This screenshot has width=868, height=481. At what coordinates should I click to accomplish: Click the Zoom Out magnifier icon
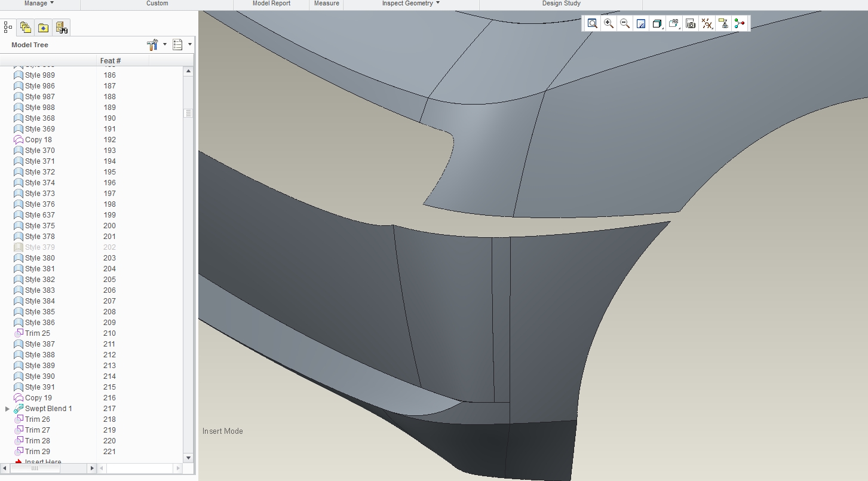pyautogui.click(x=625, y=24)
